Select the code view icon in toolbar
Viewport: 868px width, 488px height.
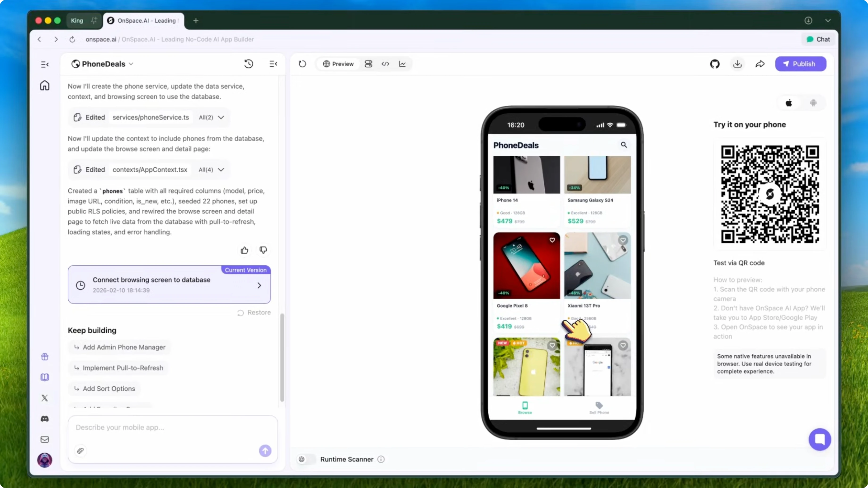tap(385, 64)
